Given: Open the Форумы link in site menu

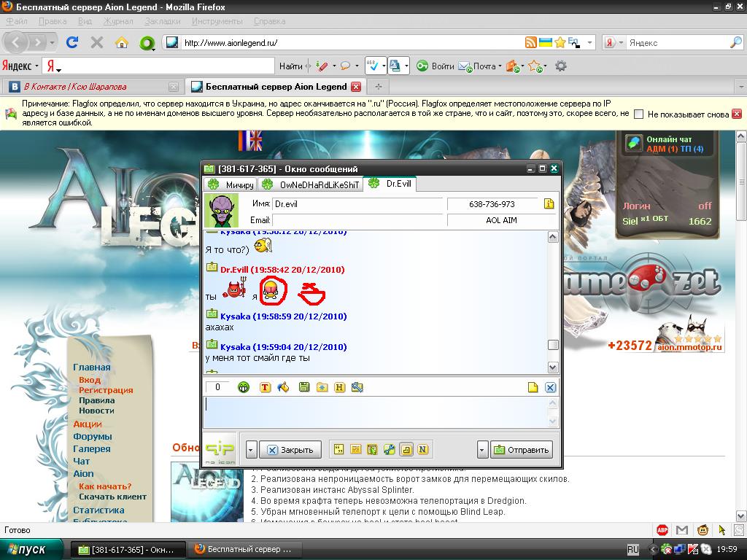Looking at the screenshot, I should pyautogui.click(x=93, y=436).
